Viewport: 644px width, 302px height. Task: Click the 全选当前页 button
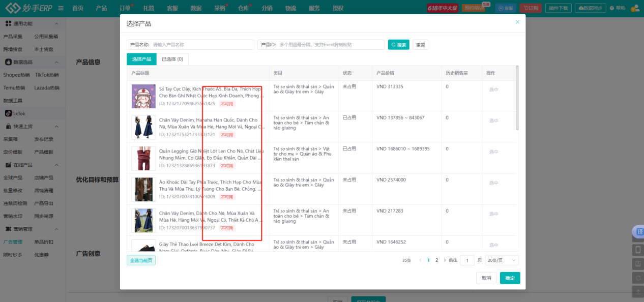141,260
